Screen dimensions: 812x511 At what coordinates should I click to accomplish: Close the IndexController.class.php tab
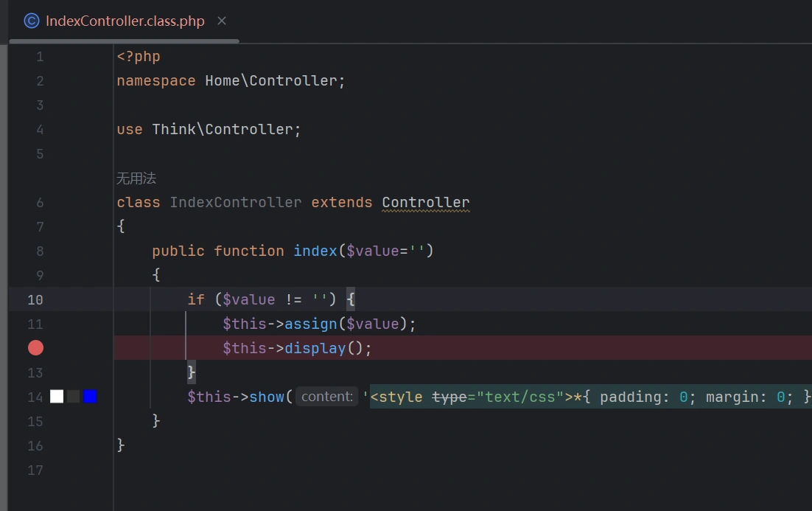coord(222,21)
